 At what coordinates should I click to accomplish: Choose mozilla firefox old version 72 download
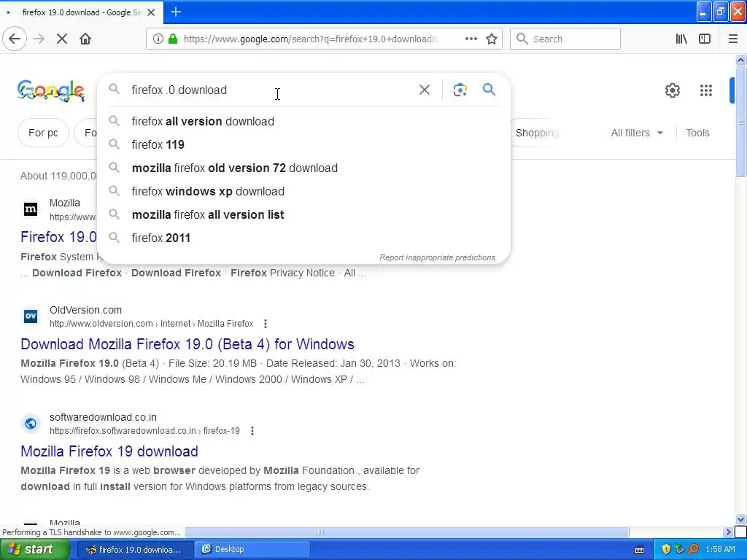(303, 168)
